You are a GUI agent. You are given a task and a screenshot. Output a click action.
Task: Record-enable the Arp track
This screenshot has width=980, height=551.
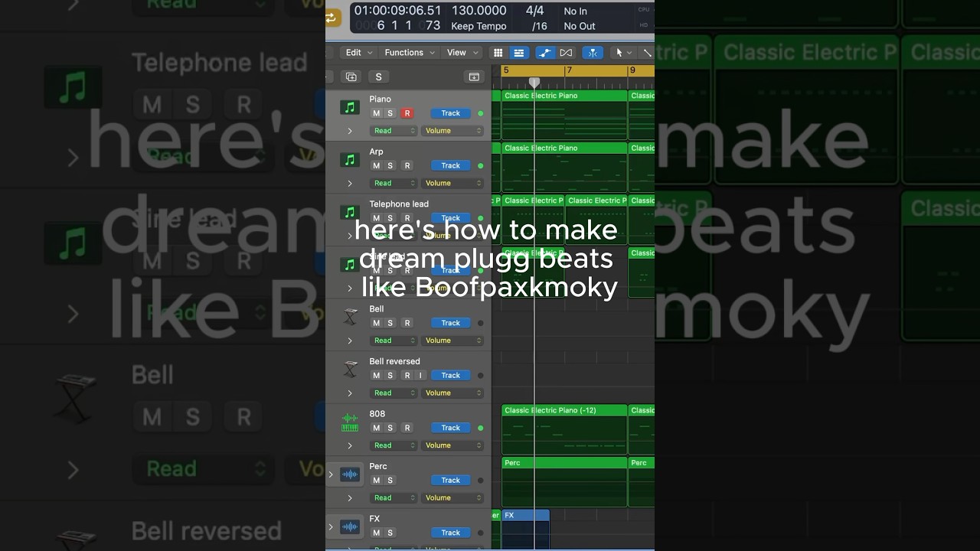407,165
